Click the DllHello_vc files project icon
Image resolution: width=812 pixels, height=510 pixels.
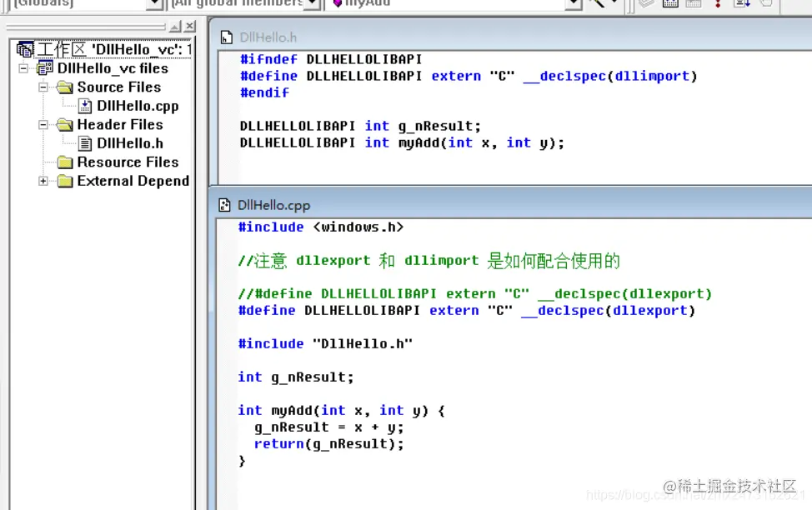click(x=45, y=68)
